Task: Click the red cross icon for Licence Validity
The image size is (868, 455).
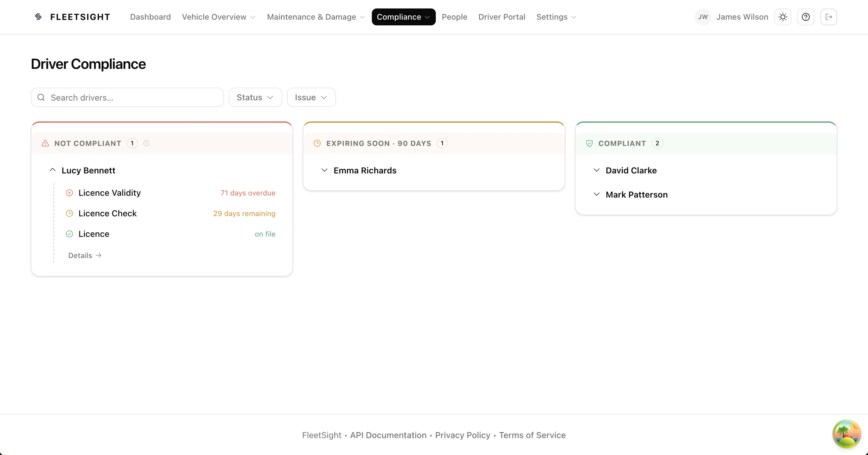Action: click(69, 193)
